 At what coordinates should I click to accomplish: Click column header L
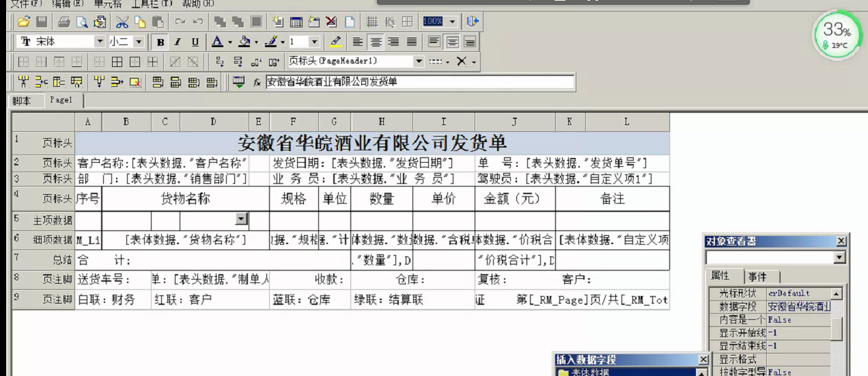(626, 122)
